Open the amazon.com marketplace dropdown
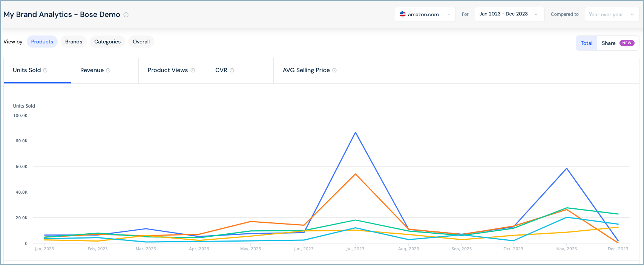 pyautogui.click(x=425, y=14)
